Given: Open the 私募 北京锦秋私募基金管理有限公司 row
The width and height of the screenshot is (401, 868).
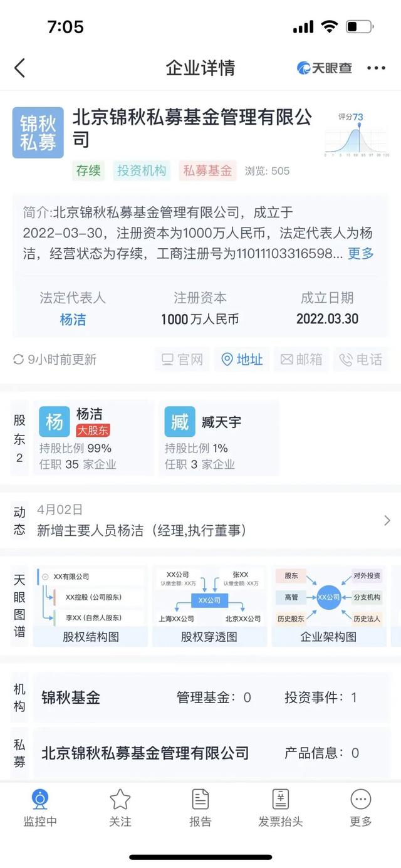Looking at the screenshot, I should click(211, 753).
